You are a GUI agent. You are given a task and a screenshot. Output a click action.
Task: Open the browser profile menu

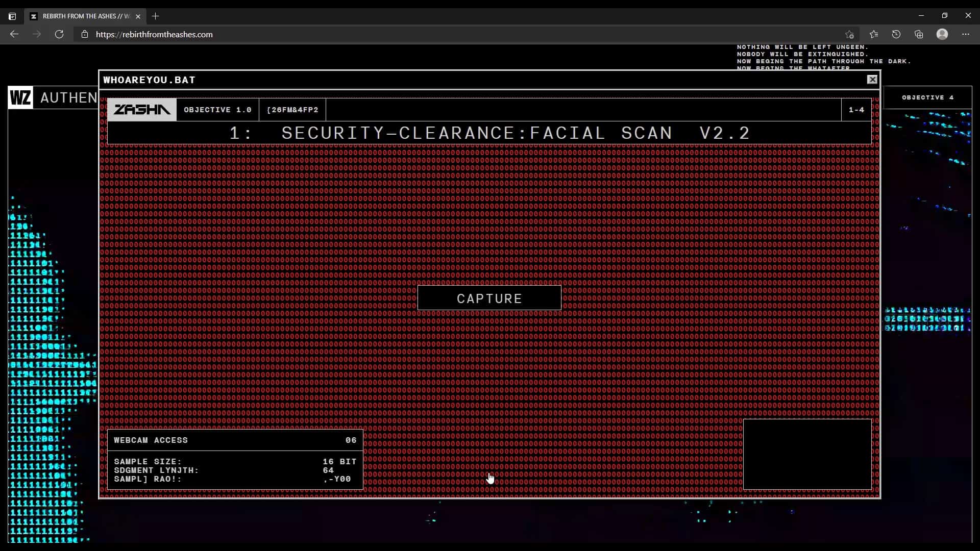[x=942, y=34]
